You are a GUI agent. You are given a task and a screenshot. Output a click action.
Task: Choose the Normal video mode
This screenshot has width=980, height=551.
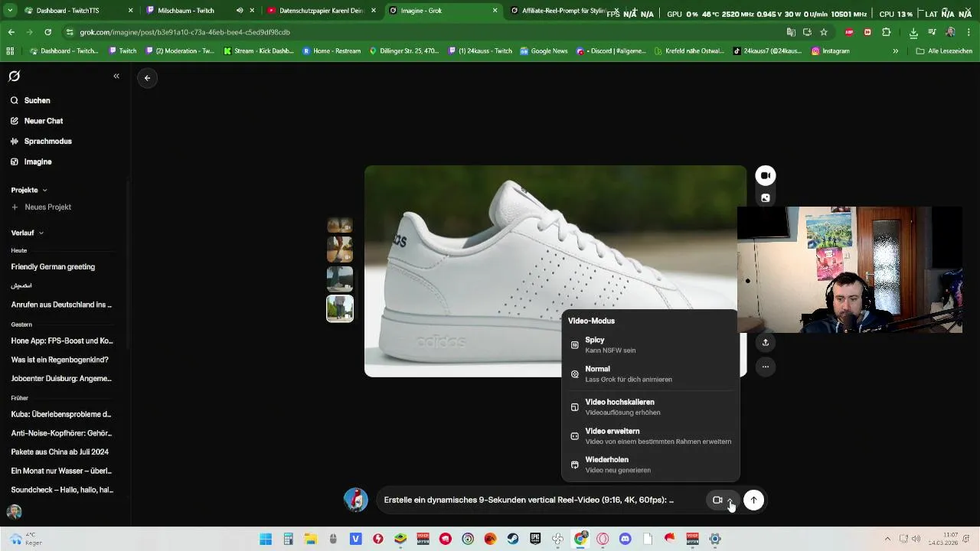coord(650,373)
